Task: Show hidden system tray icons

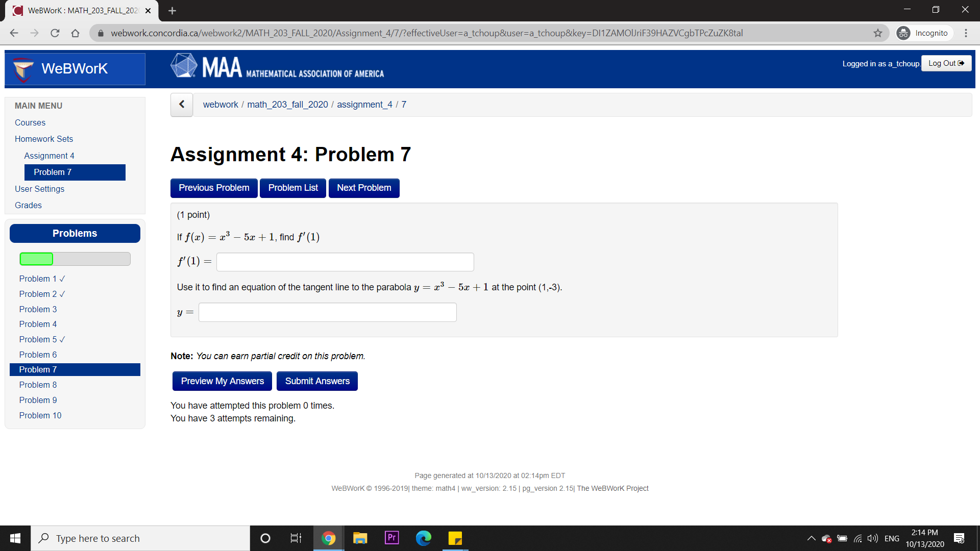Action: click(x=811, y=538)
